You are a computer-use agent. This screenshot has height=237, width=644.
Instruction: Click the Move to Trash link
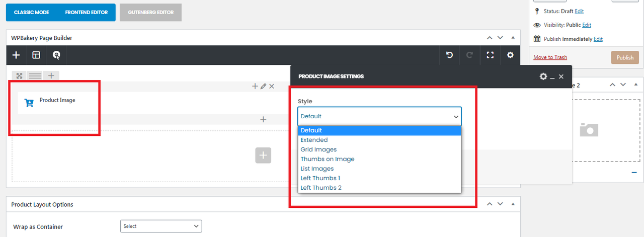tap(550, 57)
